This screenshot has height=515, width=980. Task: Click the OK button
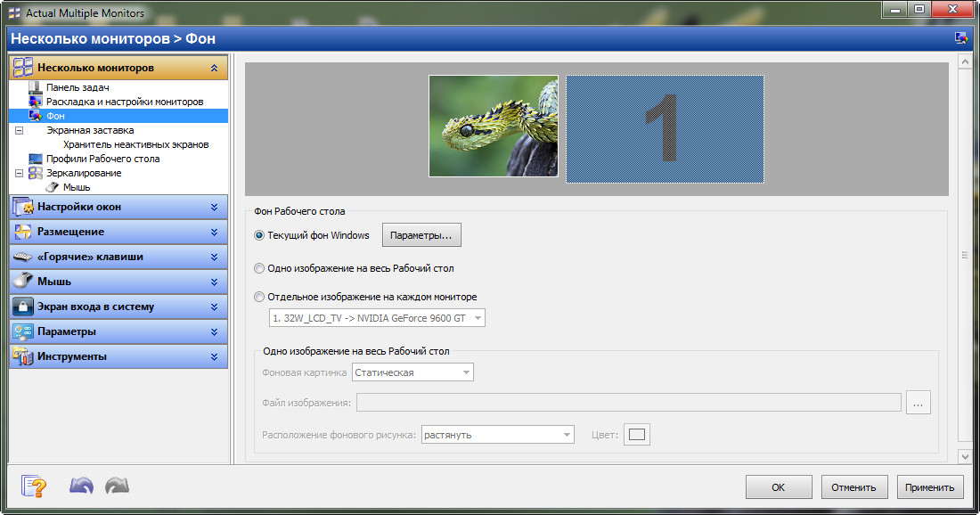[779, 486]
